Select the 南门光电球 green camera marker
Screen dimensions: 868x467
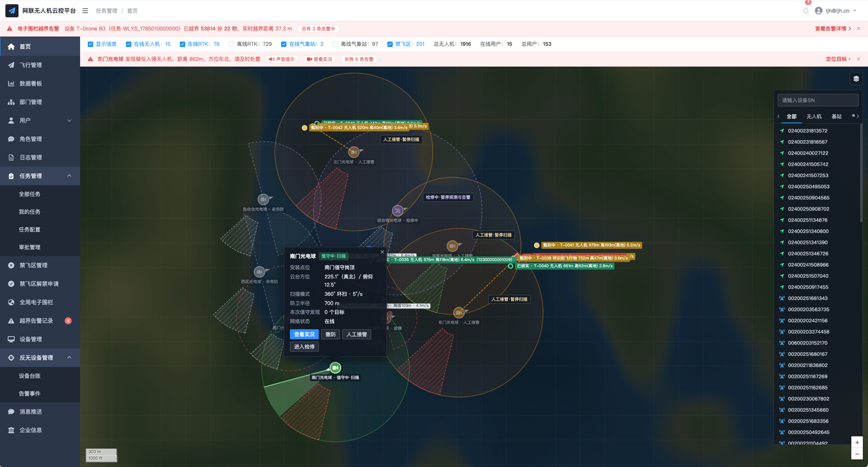click(x=335, y=368)
